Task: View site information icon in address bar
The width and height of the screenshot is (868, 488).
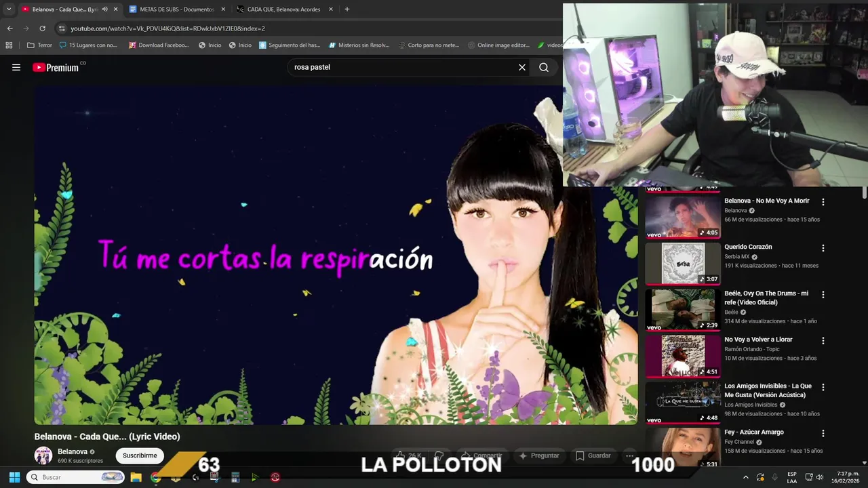Action: 62,28
